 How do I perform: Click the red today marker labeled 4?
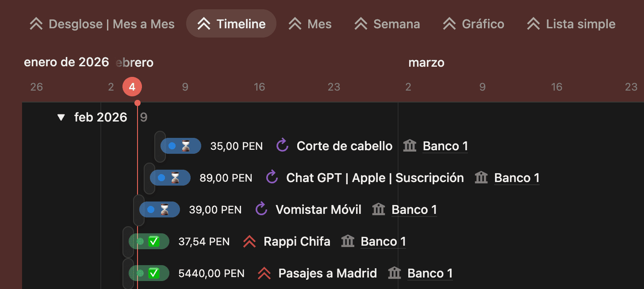(x=132, y=87)
